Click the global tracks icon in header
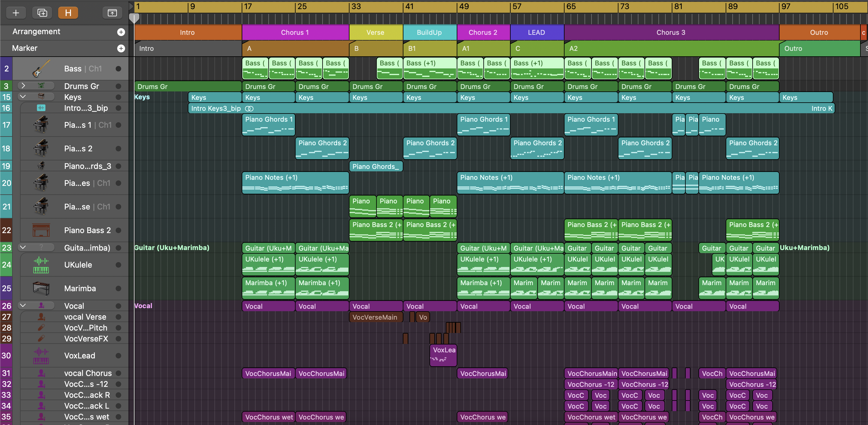This screenshot has height=425, width=868. click(x=112, y=13)
